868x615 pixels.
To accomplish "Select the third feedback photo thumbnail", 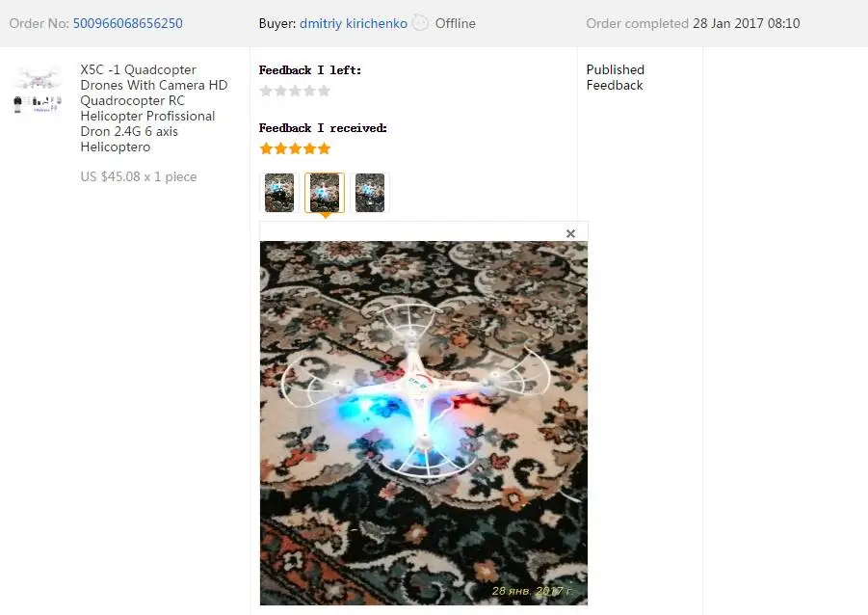I will click(370, 193).
